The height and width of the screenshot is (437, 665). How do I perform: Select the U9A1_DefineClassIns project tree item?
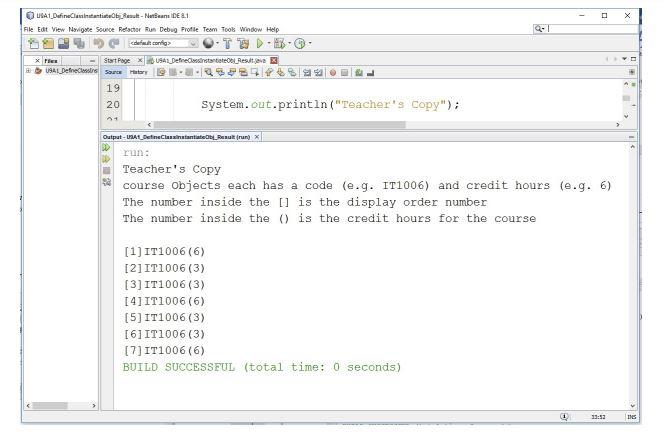[x=71, y=71]
